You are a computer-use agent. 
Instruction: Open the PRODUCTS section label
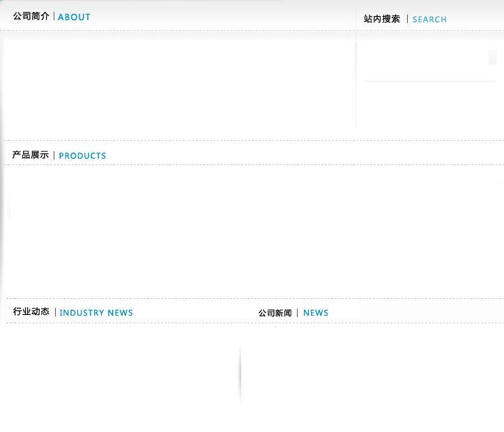pos(82,155)
